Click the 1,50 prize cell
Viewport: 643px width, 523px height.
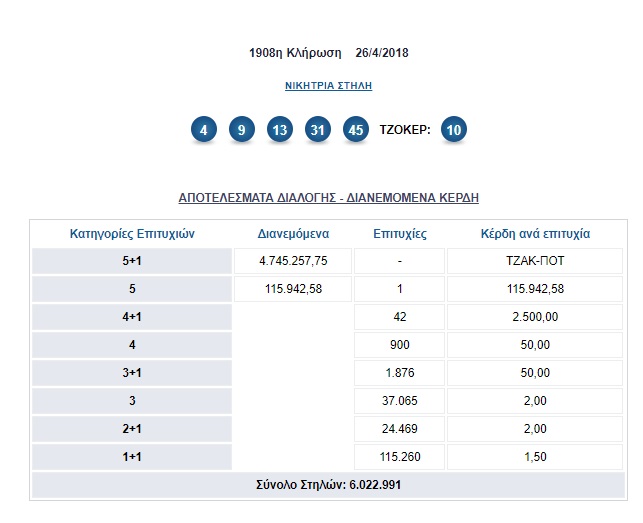click(x=535, y=457)
